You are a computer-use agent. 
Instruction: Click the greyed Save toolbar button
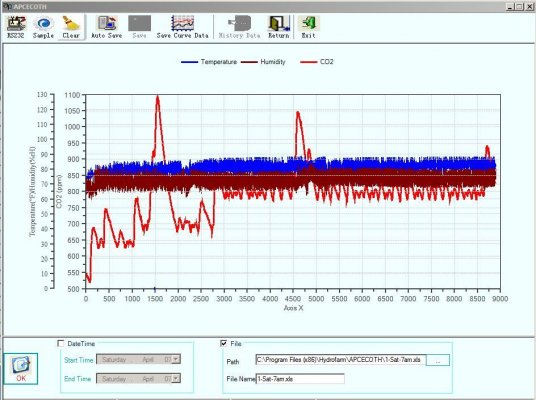pyautogui.click(x=139, y=27)
